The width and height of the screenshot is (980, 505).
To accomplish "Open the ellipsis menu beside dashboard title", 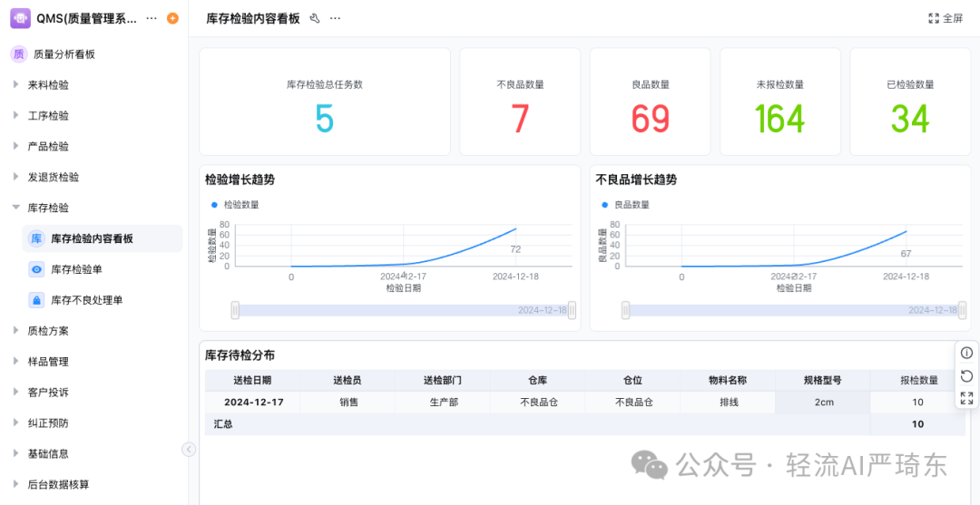I will (x=336, y=19).
